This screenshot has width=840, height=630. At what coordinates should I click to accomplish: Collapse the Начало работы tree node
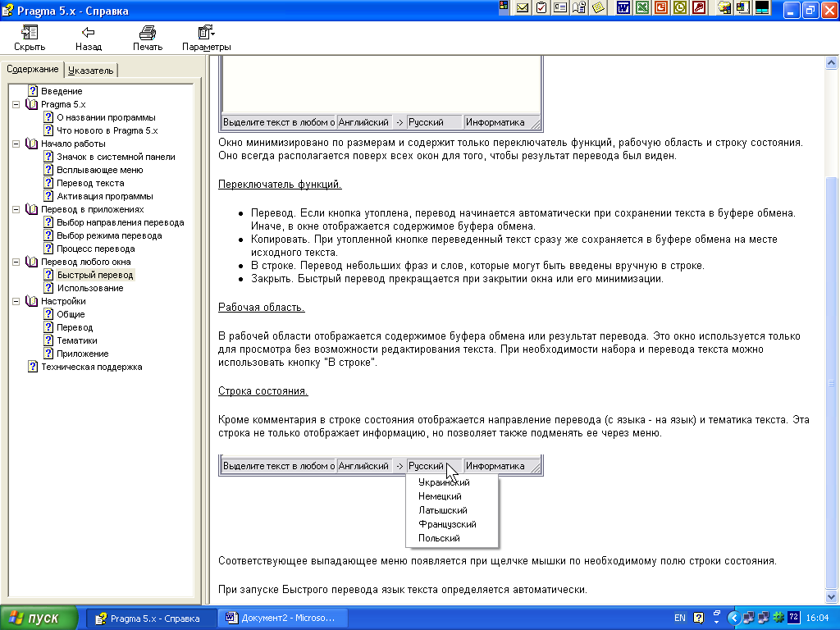pos(16,144)
